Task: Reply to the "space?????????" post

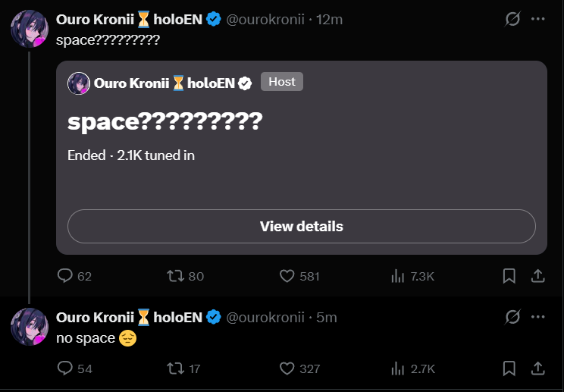Action: [x=66, y=276]
